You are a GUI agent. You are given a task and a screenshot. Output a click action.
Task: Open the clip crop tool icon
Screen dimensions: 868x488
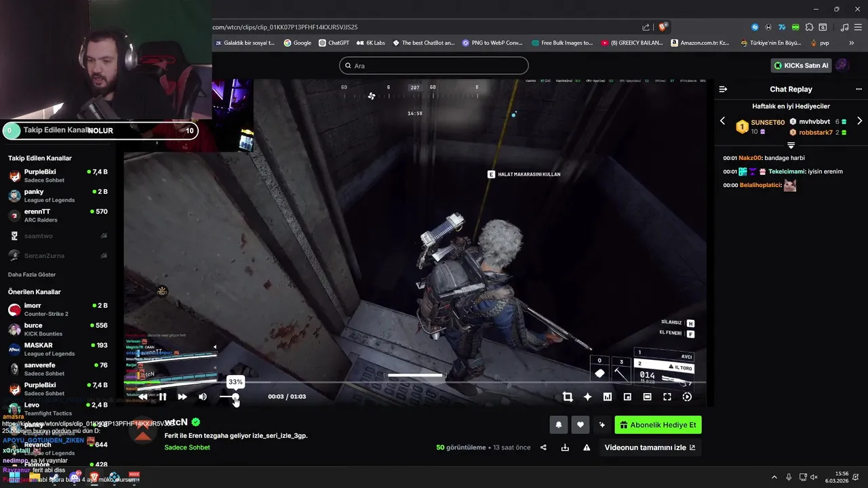coord(568,397)
